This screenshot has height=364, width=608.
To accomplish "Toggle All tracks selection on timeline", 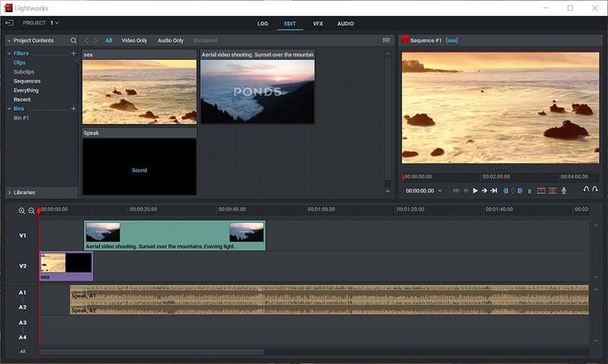I will [23, 352].
